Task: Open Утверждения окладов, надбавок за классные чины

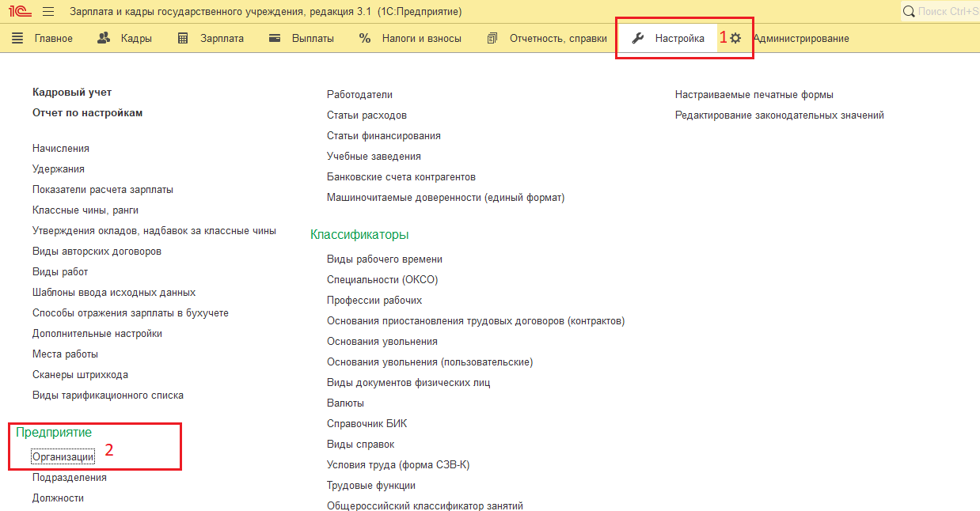Action: [154, 231]
